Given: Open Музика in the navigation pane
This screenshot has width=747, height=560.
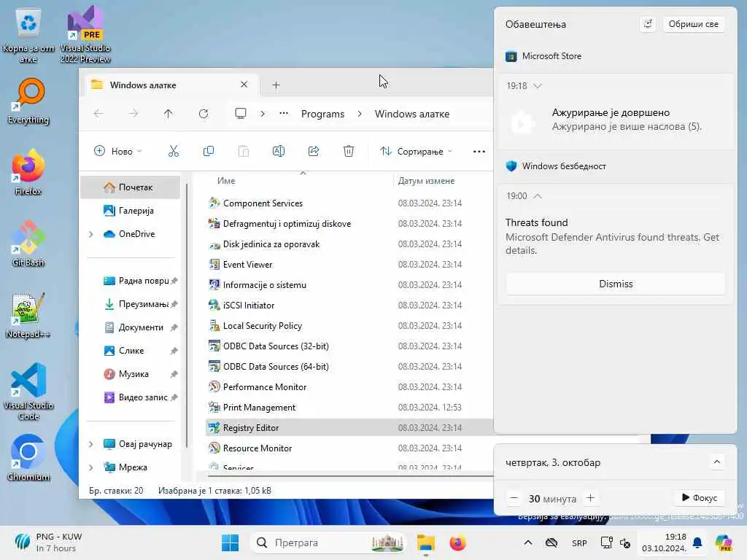Looking at the screenshot, I should point(130,374).
